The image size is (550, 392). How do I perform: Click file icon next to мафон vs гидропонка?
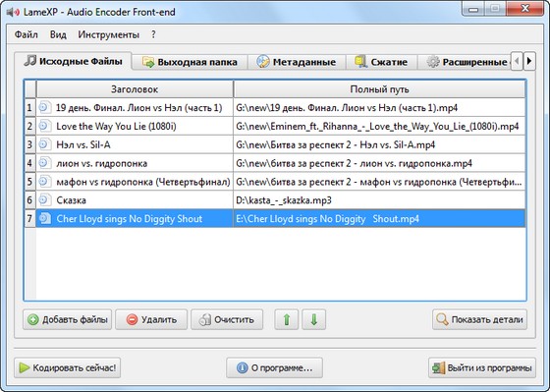pos(44,182)
